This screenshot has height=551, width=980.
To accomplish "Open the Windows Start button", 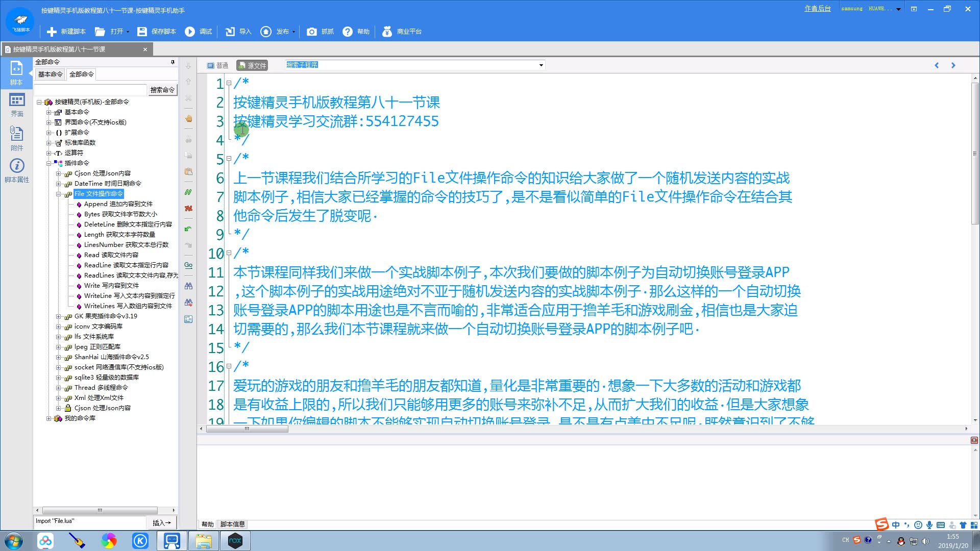I will [14, 541].
